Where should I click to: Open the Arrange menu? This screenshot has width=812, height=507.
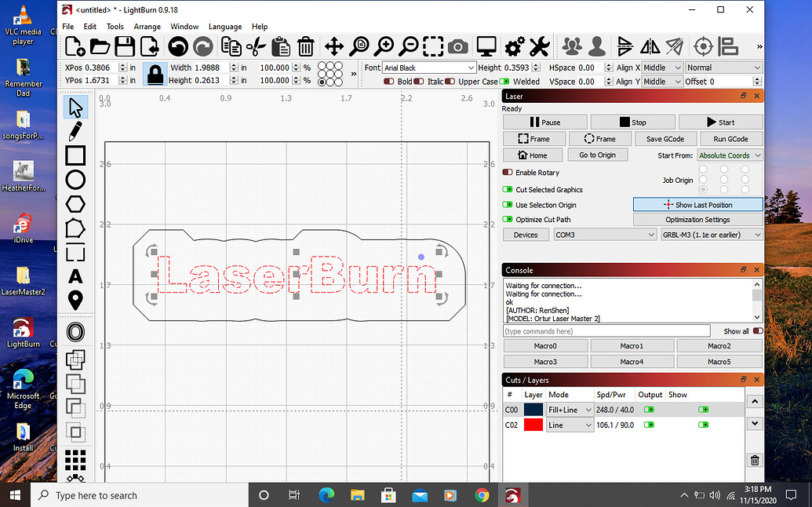click(147, 26)
